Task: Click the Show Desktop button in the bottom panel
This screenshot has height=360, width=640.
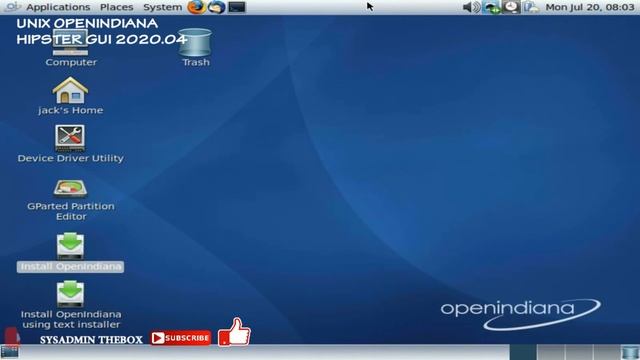Action: click(9, 352)
